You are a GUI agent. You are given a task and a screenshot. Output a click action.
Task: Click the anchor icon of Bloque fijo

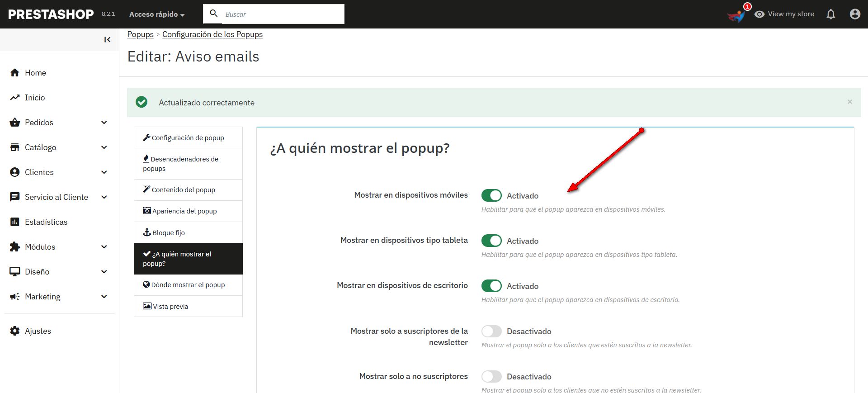[146, 232]
